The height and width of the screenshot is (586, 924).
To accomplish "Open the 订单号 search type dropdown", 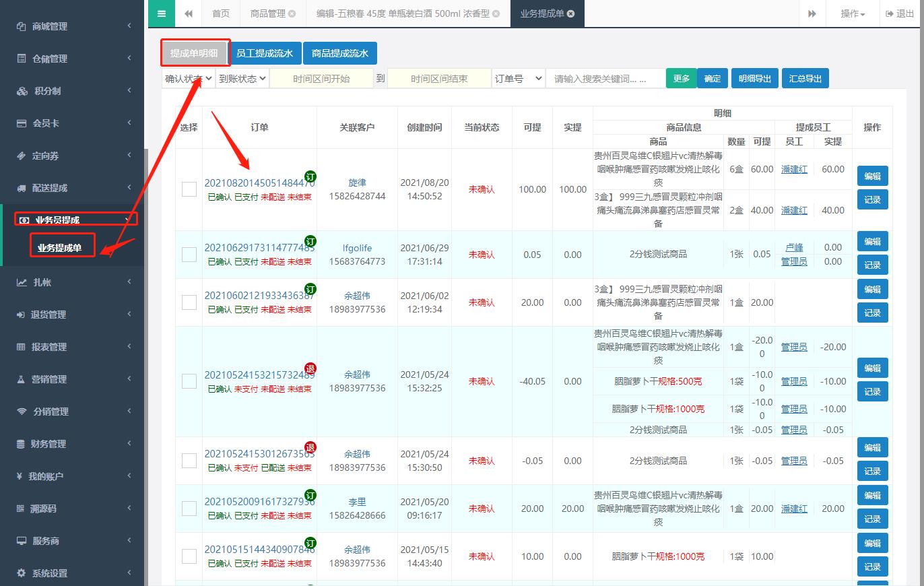I will coord(518,79).
